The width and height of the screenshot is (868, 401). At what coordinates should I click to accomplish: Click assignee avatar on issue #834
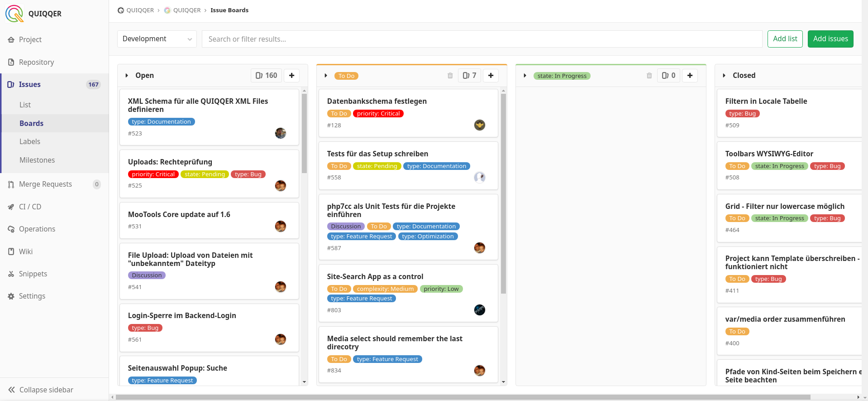480,371
